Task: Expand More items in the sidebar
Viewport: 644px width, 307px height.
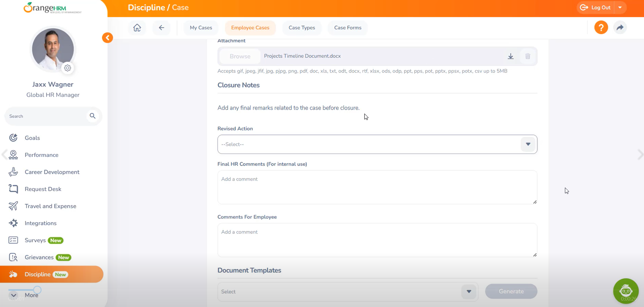Action: (14, 295)
